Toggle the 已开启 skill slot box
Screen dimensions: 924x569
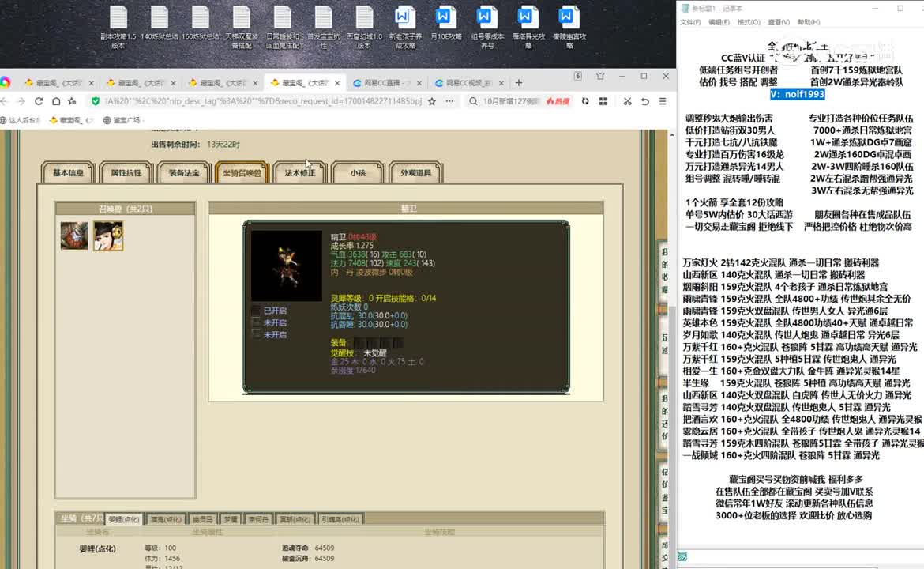click(x=256, y=310)
